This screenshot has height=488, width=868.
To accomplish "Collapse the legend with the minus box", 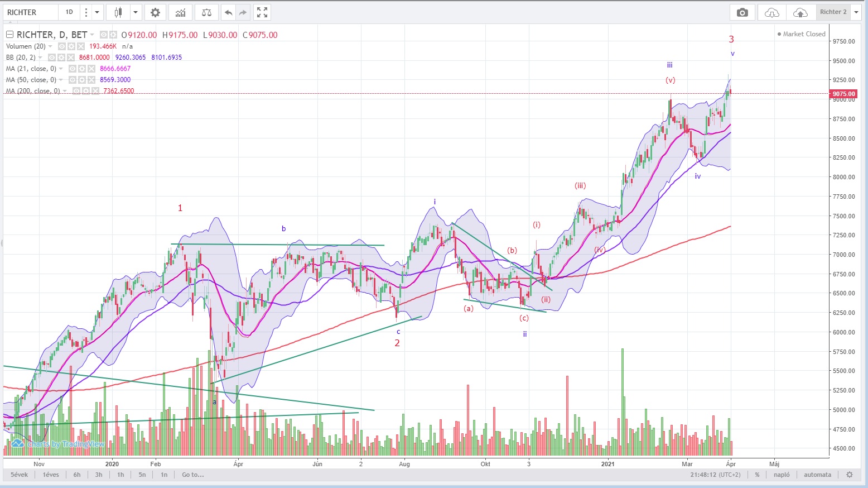I will pos(9,35).
